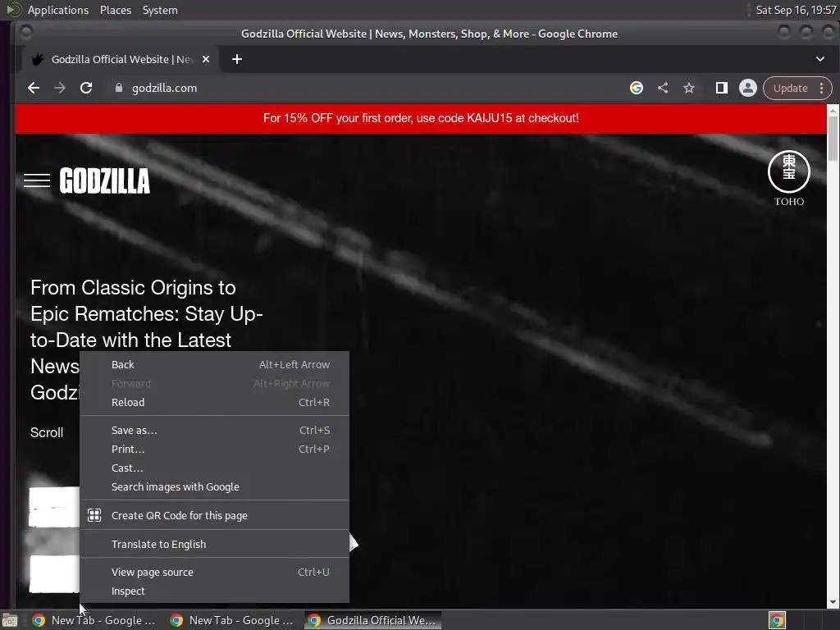The height and width of the screenshot is (630, 840).
Task: Open the System menu
Action: click(x=160, y=10)
